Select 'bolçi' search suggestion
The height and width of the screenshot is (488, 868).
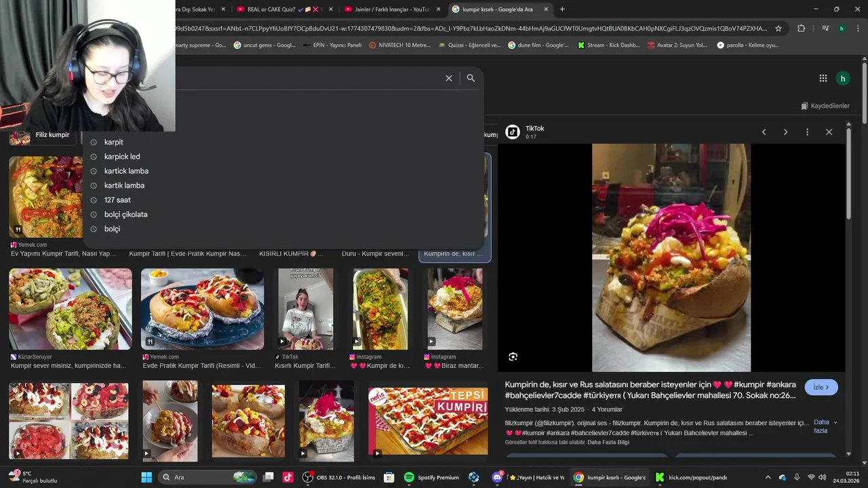(112, 229)
